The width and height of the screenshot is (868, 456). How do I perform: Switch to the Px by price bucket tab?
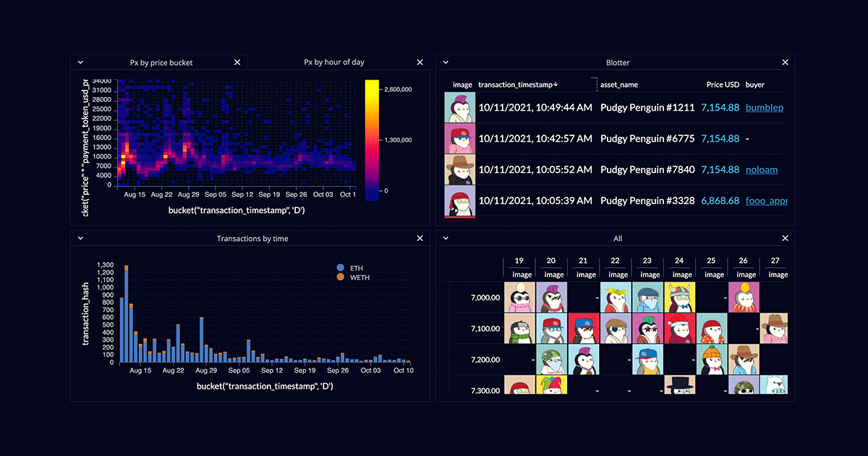coord(161,62)
